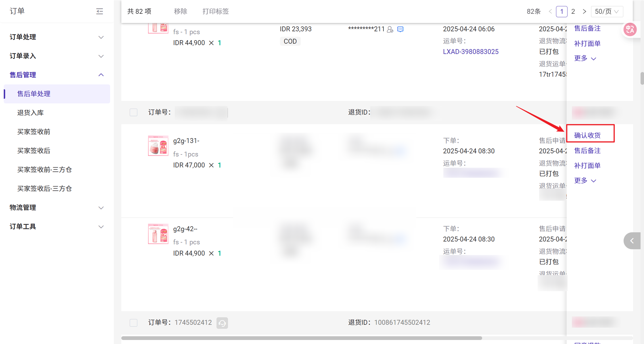Expand the collapsed right side panel arrow
Screen dimensions: 644x344
[x=632, y=241]
